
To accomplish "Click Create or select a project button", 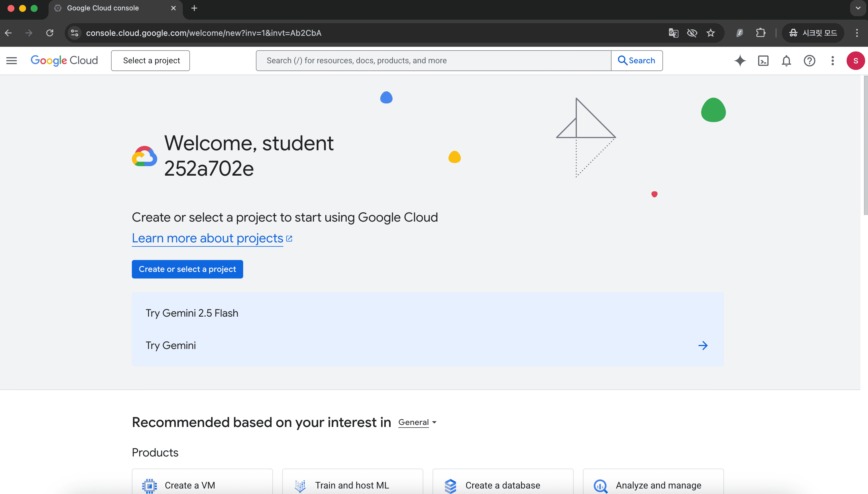I will click(187, 269).
